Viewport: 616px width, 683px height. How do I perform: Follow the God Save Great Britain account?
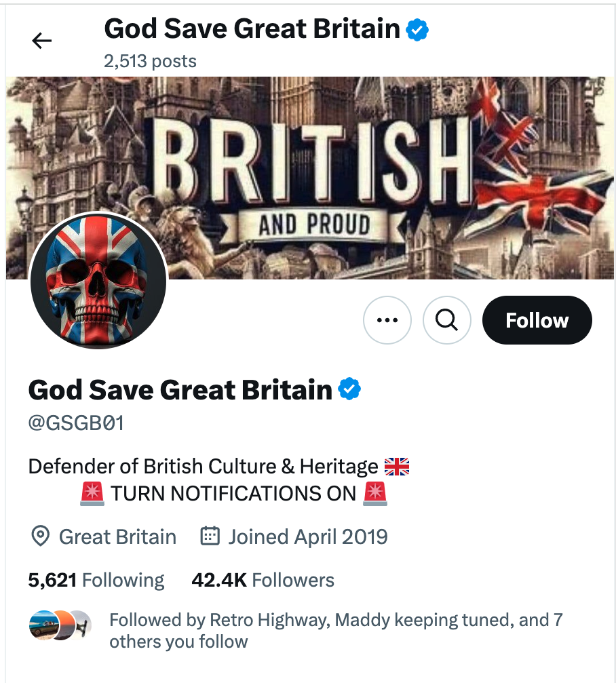537,320
